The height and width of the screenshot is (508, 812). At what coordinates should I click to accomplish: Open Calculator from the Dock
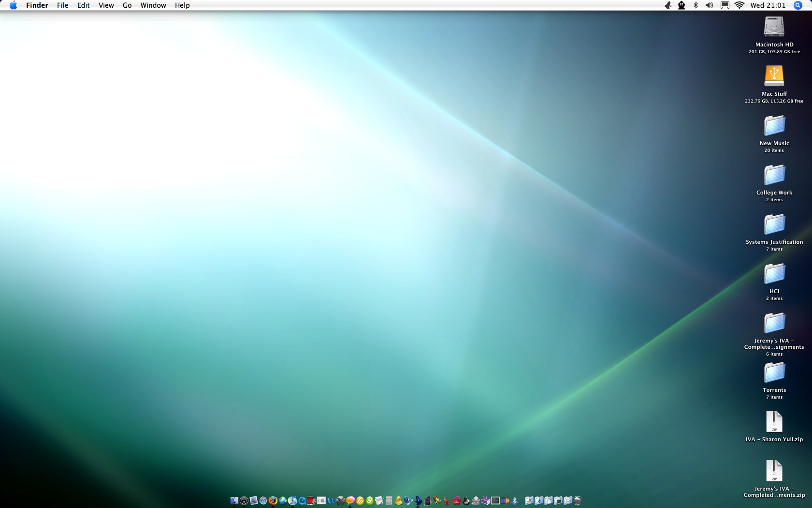tap(389, 501)
